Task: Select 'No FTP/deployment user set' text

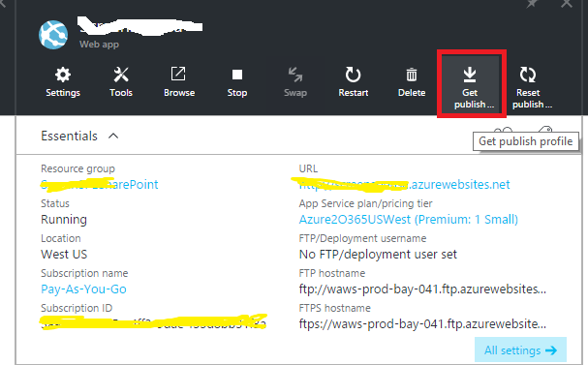Action: (378, 254)
